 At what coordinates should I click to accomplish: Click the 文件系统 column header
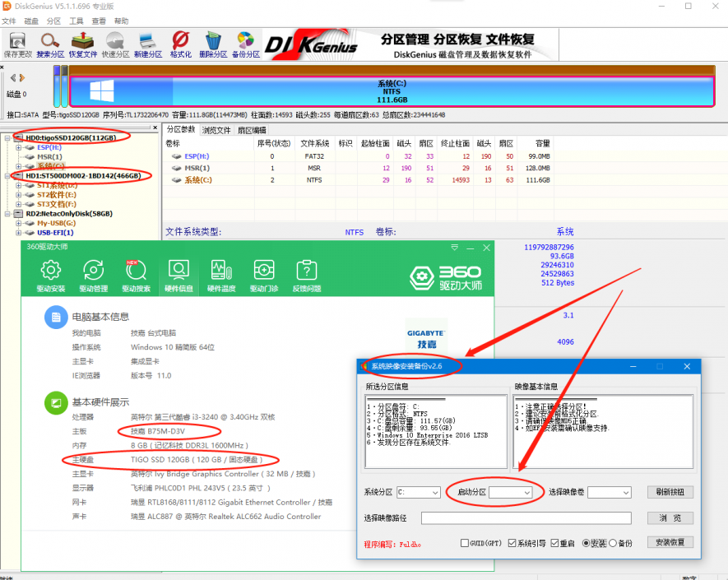coord(314,143)
